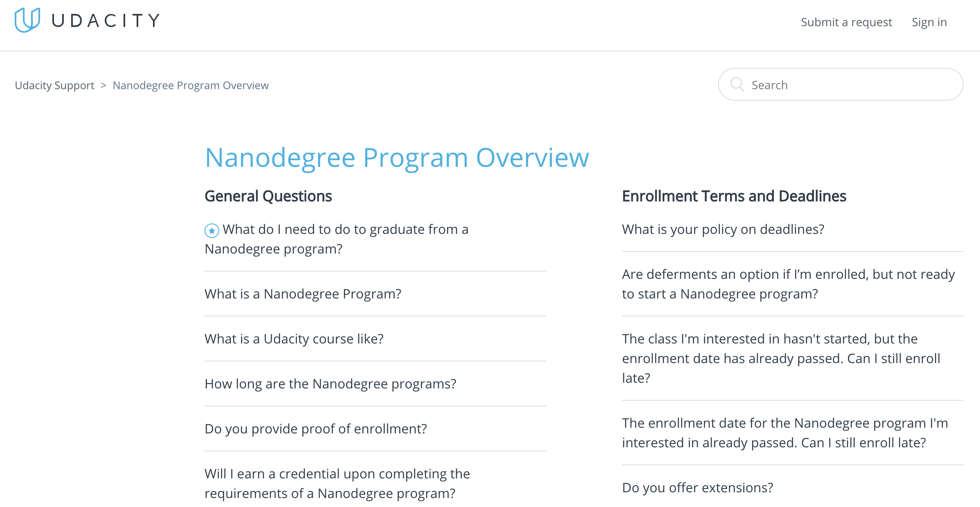Open "How long are the Nanodegree programs?"
980x507 pixels.
pyautogui.click(x=330, y=384)
